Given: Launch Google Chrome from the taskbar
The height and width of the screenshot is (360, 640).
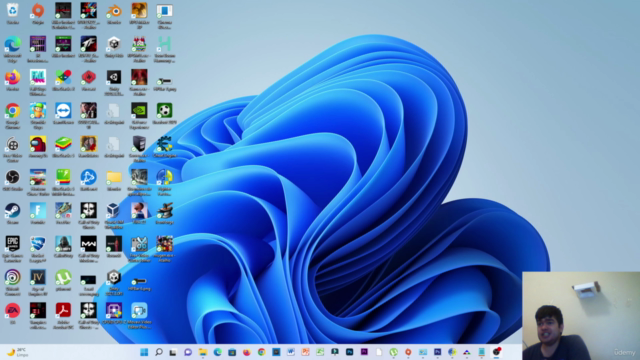Looking at the screenshot, I should pyautogui.click(x=261, y=352).
